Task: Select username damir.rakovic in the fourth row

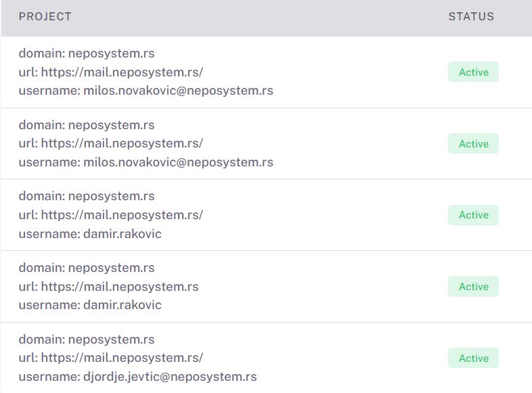Action: 90,305
